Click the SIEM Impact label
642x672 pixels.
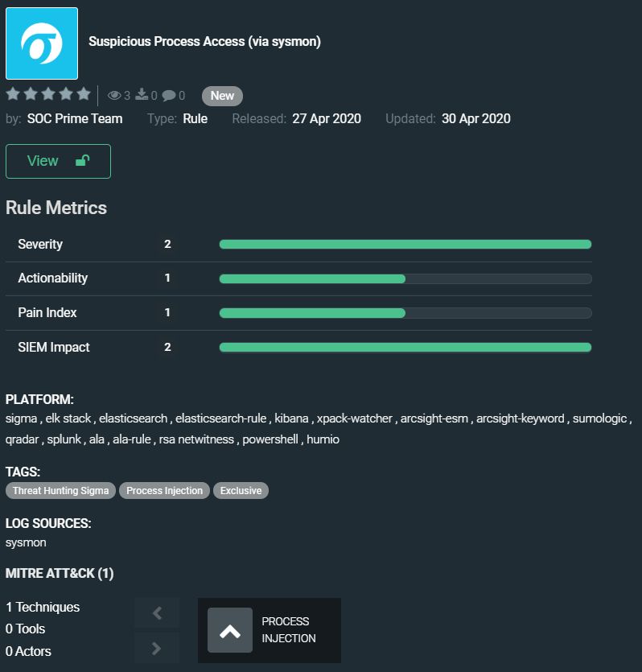54,347
